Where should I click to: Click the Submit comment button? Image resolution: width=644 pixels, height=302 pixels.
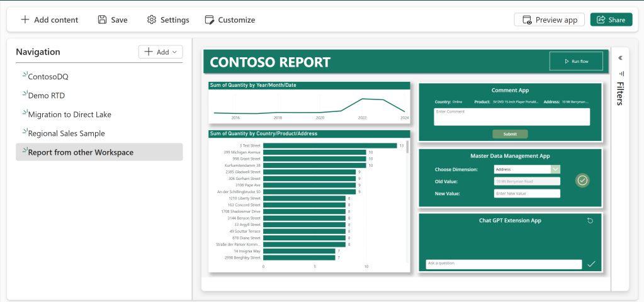coord(510,134)
